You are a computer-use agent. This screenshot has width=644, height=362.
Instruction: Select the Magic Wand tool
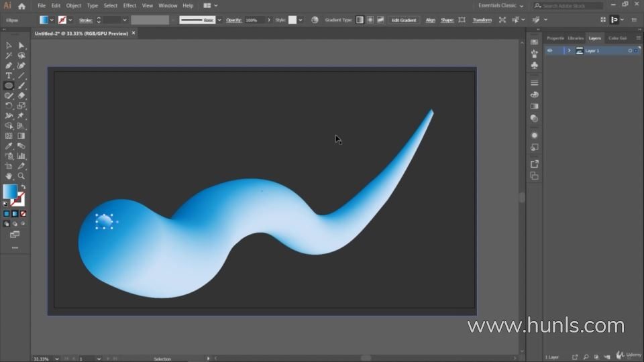pos(9,56)
